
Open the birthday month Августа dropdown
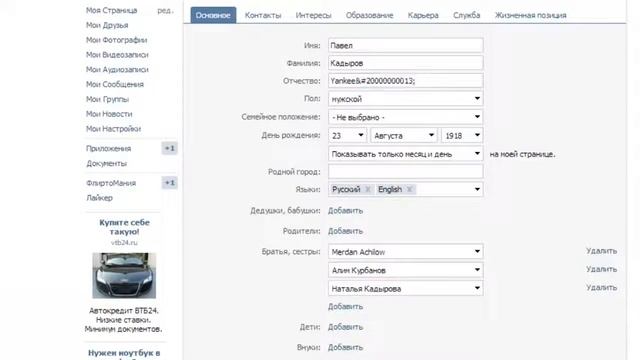tap(404, 136)
